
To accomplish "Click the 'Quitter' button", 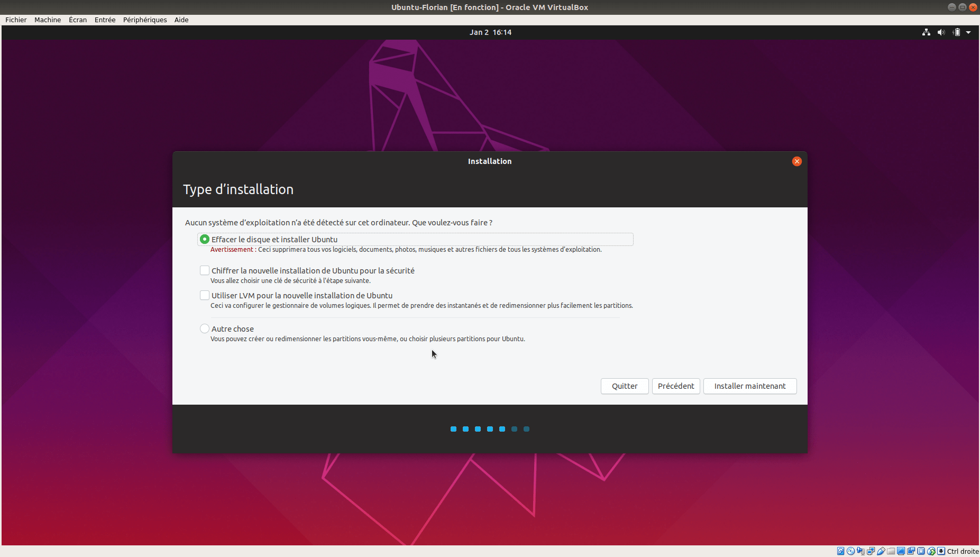I will tap(624, 386).
